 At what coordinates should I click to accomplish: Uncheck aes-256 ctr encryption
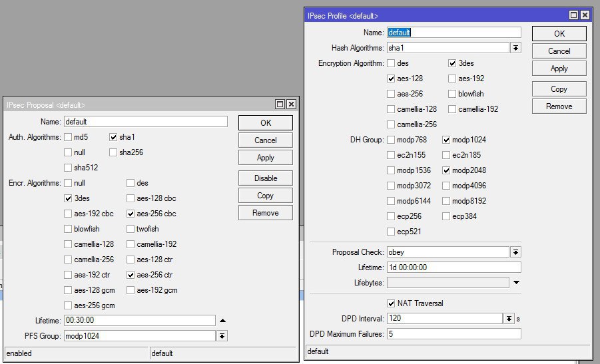[131, 275]
